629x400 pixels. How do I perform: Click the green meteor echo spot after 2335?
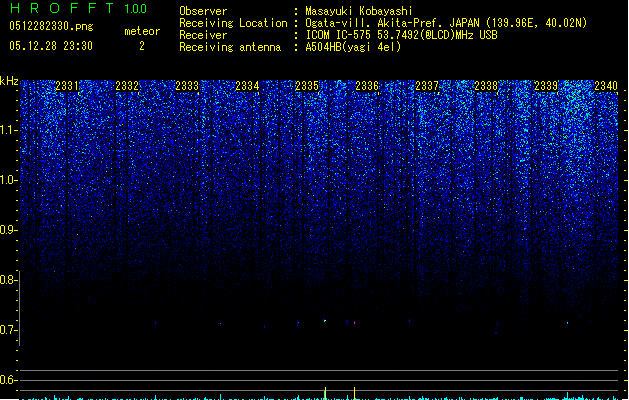pyautogui.click(x=325, y=321)
